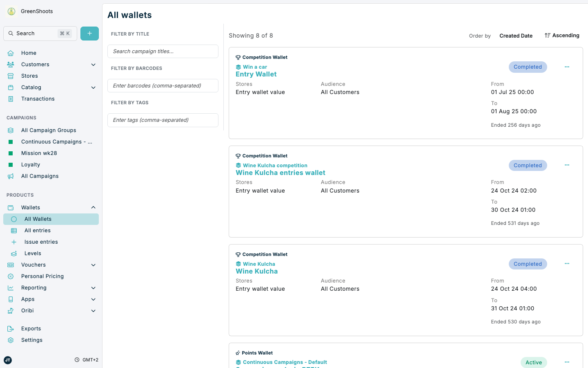This screenshot has width=588, height=368.
Task: Click Created Date to change ordering
Action: (x=516, y=36)
